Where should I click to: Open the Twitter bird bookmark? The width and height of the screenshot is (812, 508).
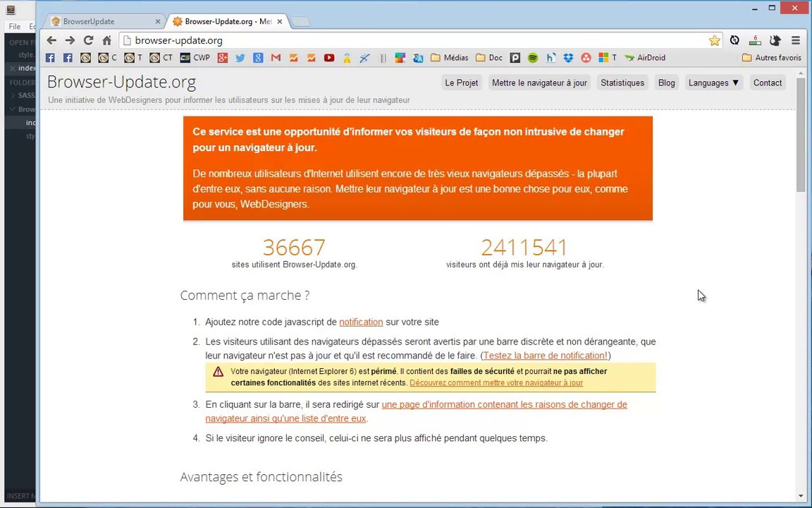pyautogui.click(x=240, y=58)
